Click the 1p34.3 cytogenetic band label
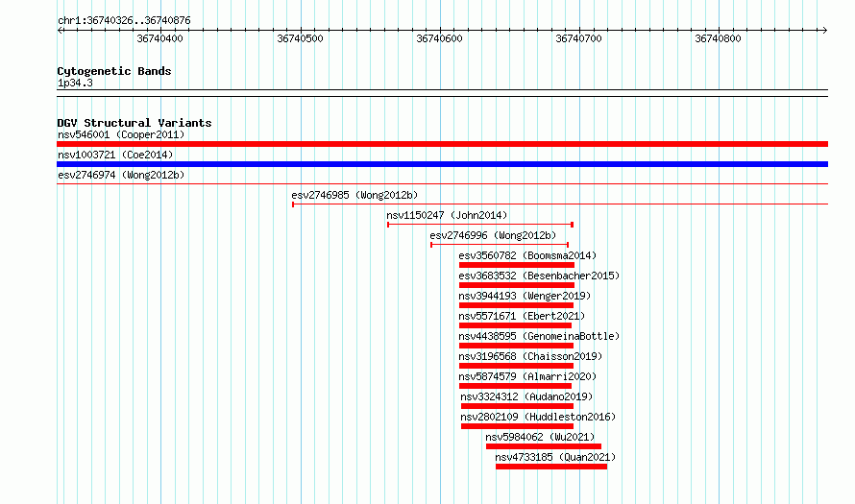Screen dimensions: 855x504 coord(75,83)
